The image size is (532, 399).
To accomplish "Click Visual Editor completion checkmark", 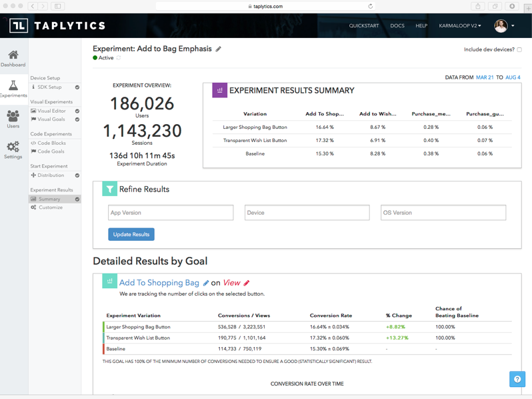I will coord(77,111).
